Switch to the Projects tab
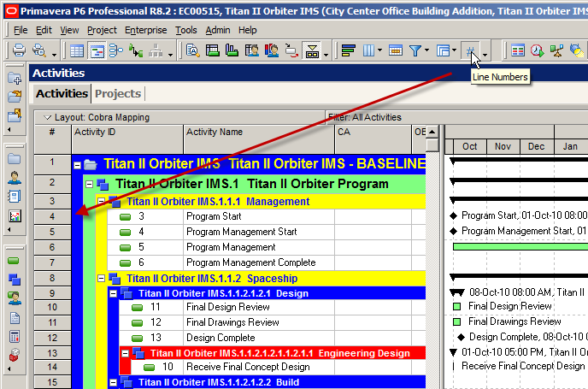The width and height of the screenshot is (588, 389). (118, 93)
